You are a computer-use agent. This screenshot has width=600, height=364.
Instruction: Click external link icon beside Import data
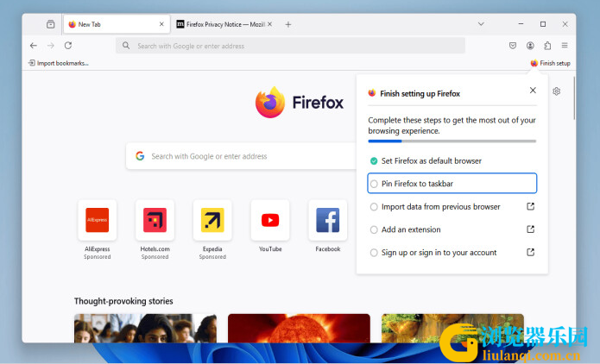pyautogui.click(x=530, y=206)
